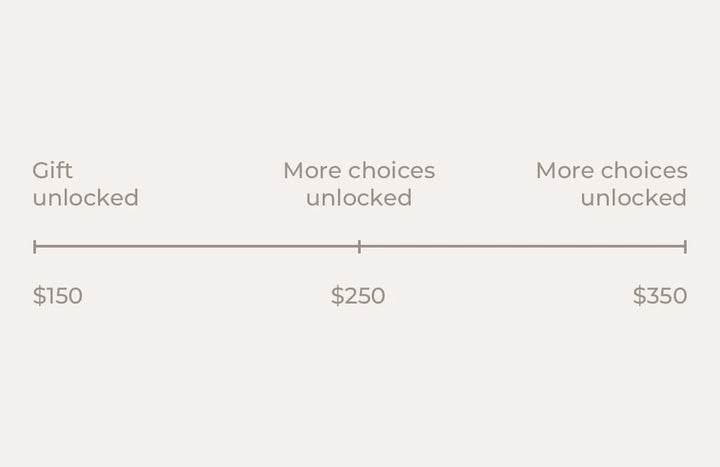Select the $250 threshold amount

point(358,296)
